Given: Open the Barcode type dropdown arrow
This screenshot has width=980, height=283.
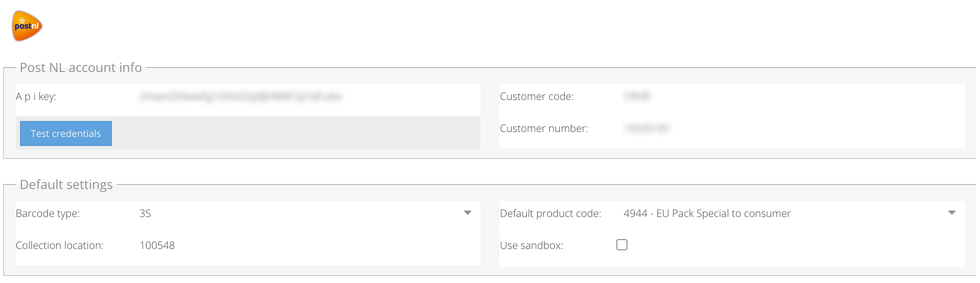Looking at the screenshot, I should [468, 213].
